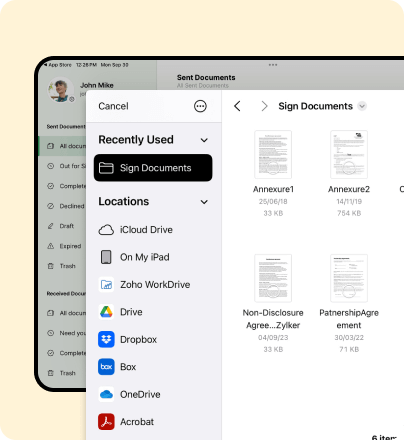Tap Cancel in the file picker
404x440 pixels.
pos(113,106)
